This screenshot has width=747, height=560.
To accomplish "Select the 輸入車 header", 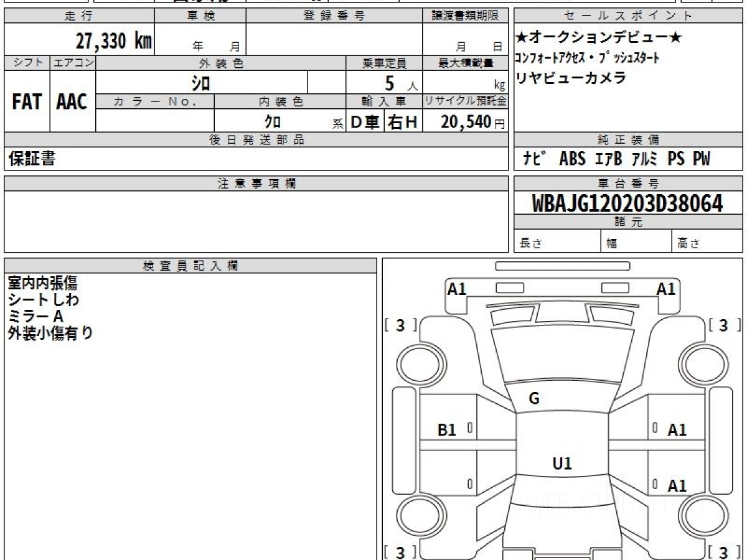I will [384, 101].
